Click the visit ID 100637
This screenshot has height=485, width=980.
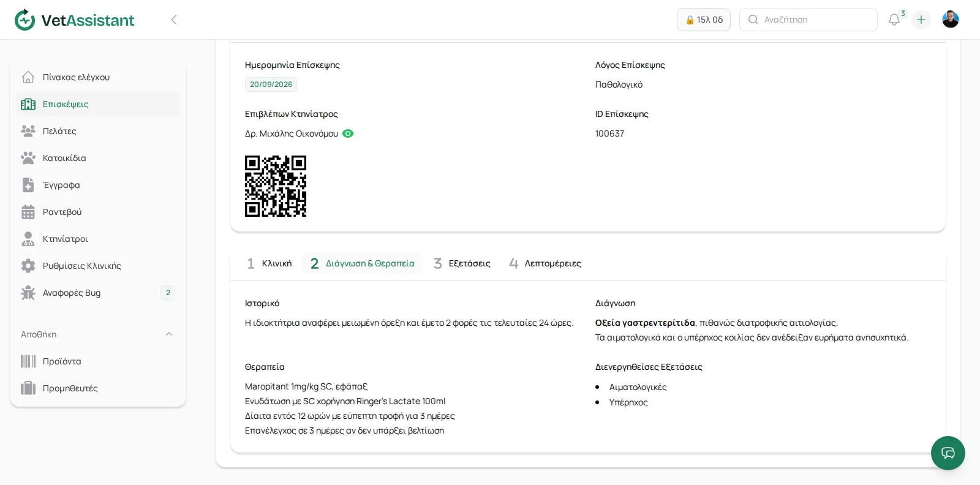[x=609, y=133]
